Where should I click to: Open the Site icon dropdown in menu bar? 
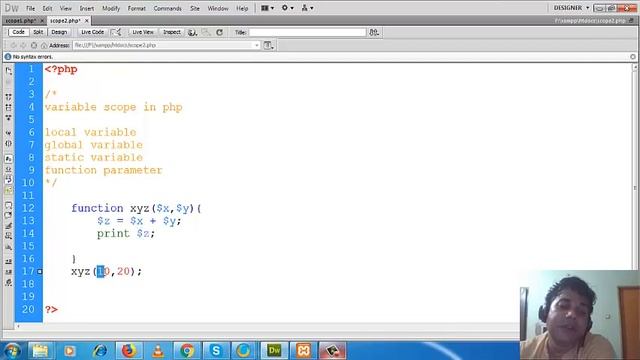click(x=307, y=8)
